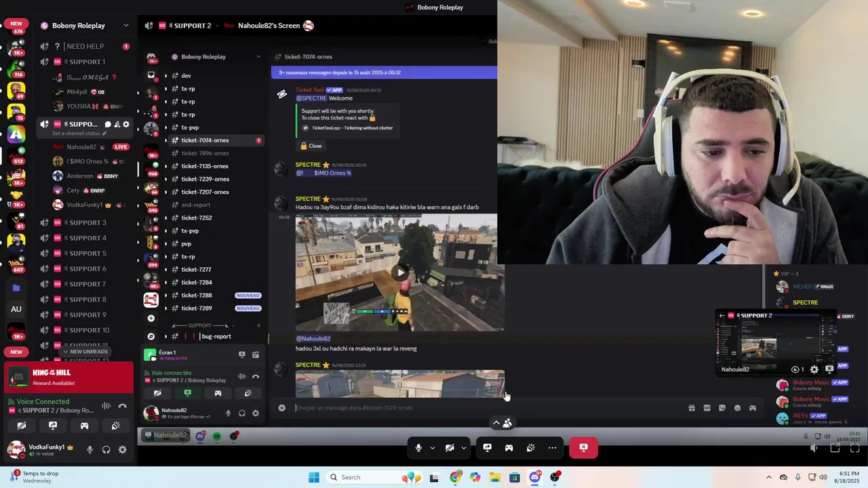Close the ticket with lock Close button
The image size is (868, 488).
311,146
